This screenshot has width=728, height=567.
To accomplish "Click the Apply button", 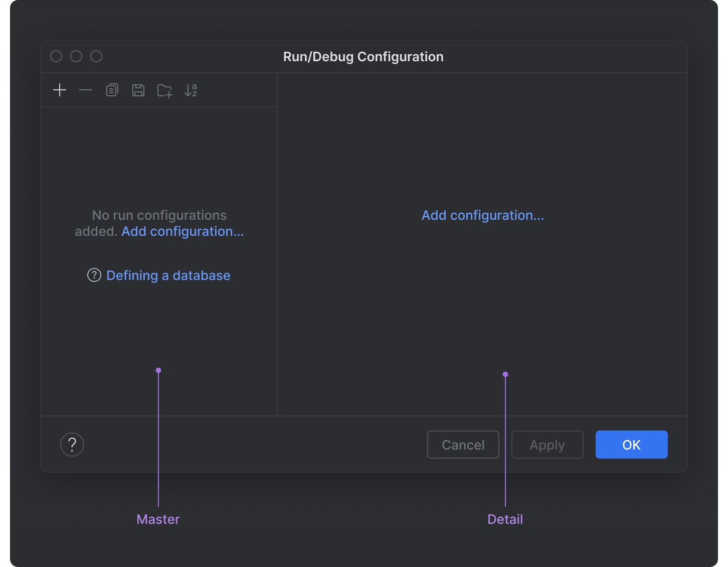I will pos(547,445).
